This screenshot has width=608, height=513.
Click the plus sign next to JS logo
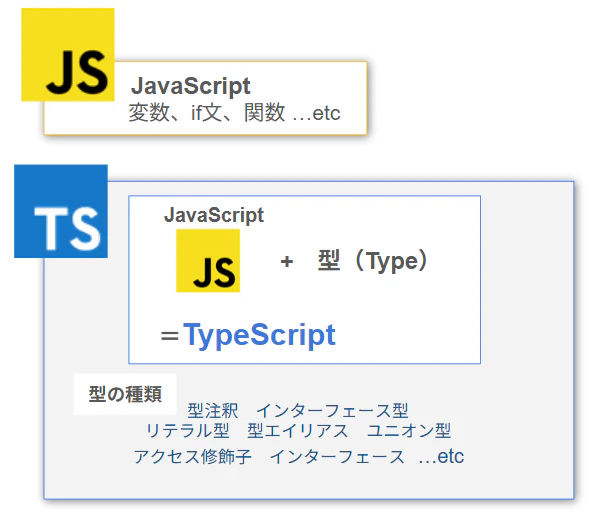(x=287, y=262)
